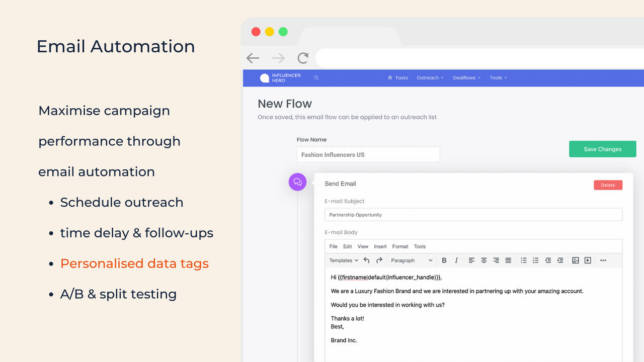
Task: Select the purple Send Email flow node
Action: click(297, 182)
